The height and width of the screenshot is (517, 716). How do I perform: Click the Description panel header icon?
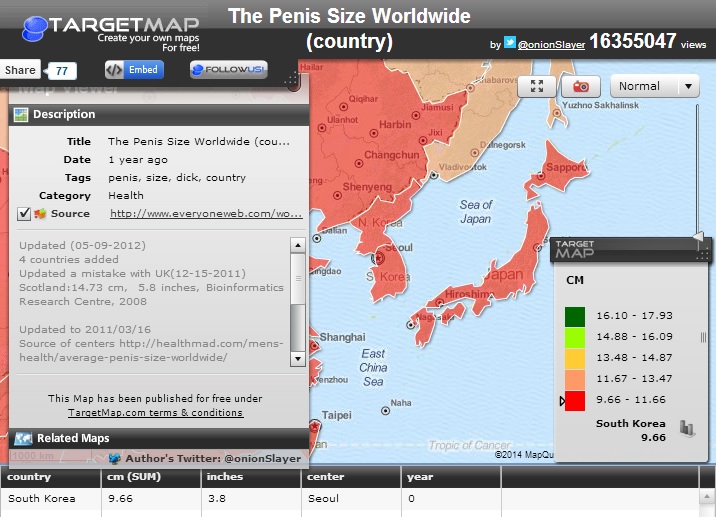pos(21,115)
